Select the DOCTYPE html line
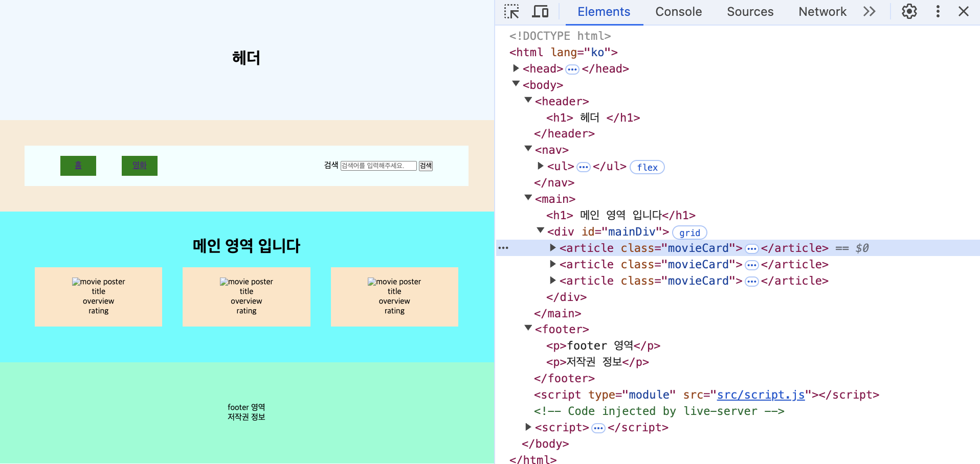This screenshot has height=464, width=980. tap(560, 36)
